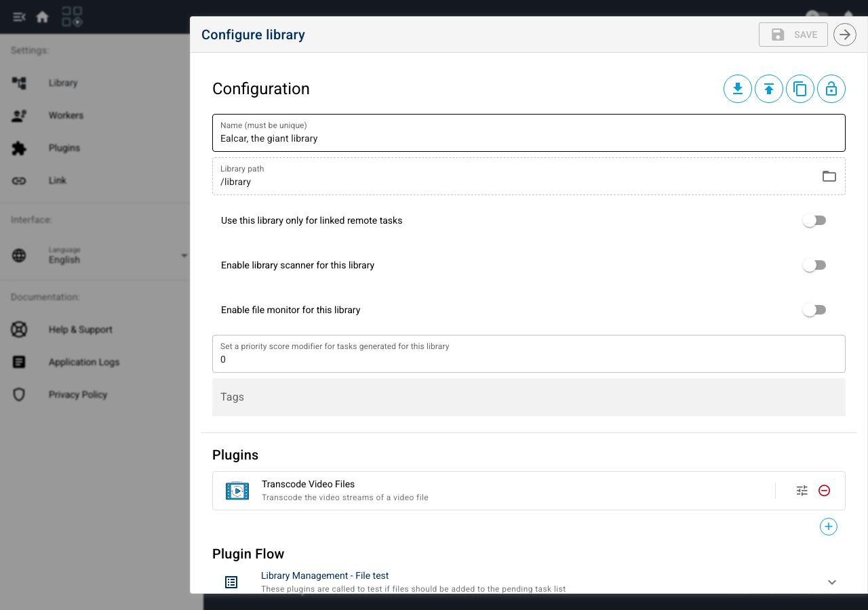Click the Library Management list icon

tap(231, 582)
